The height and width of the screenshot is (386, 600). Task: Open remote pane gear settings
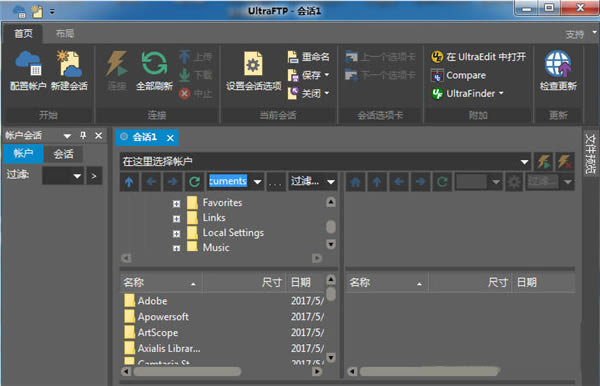point(514,182)
